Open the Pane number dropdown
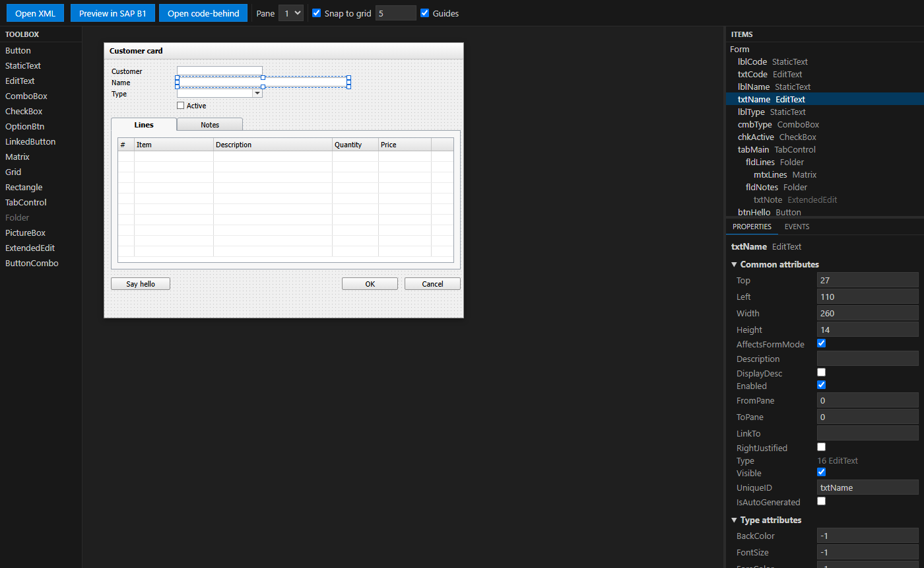 291,13
